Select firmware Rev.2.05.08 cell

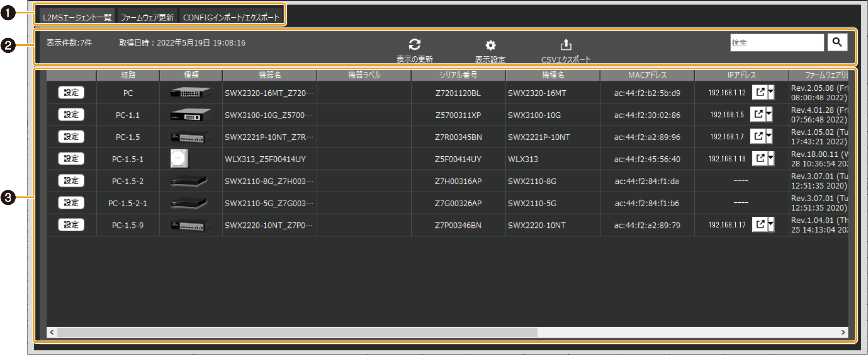[819, 93]
